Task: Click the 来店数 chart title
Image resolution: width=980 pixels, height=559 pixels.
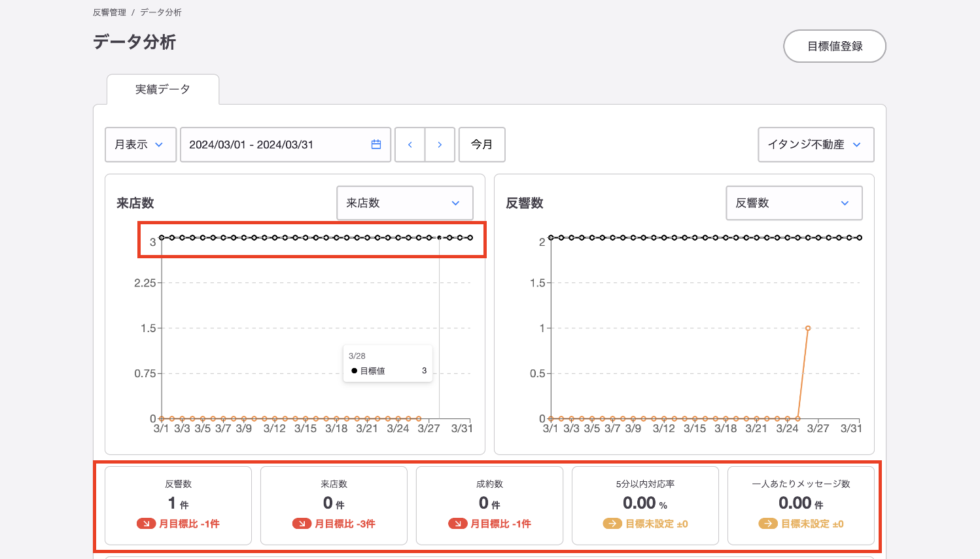Action: click(x=135, y=203)
